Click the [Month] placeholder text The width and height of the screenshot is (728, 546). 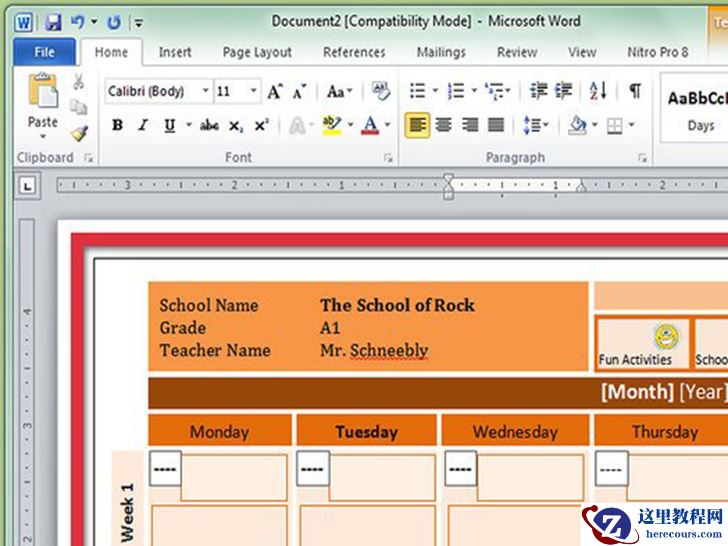point(637,392)
